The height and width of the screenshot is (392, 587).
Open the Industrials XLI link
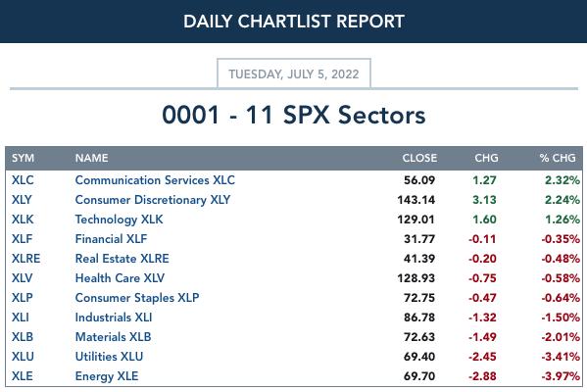(x=114, y=318)
